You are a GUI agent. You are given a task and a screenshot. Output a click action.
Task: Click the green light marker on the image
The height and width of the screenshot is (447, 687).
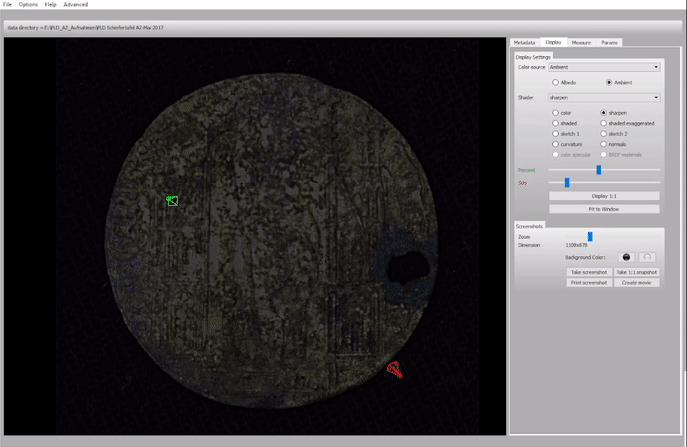click(x=172, y=201)
